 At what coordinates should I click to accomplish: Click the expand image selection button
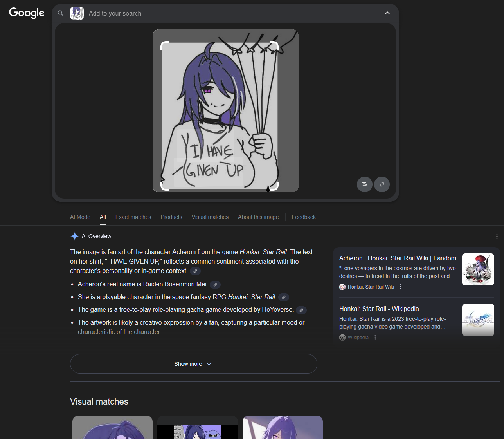[382, 184]
